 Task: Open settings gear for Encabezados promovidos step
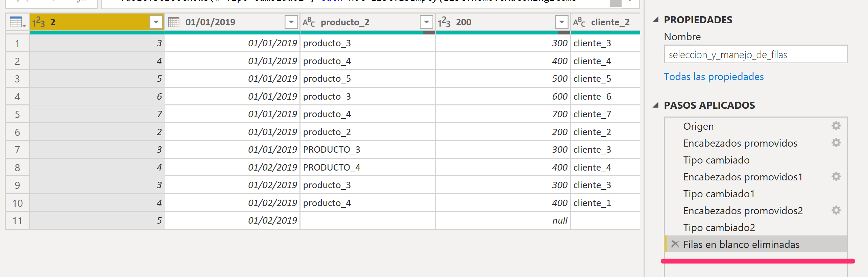pyautogui.click(x=836, y=143)
